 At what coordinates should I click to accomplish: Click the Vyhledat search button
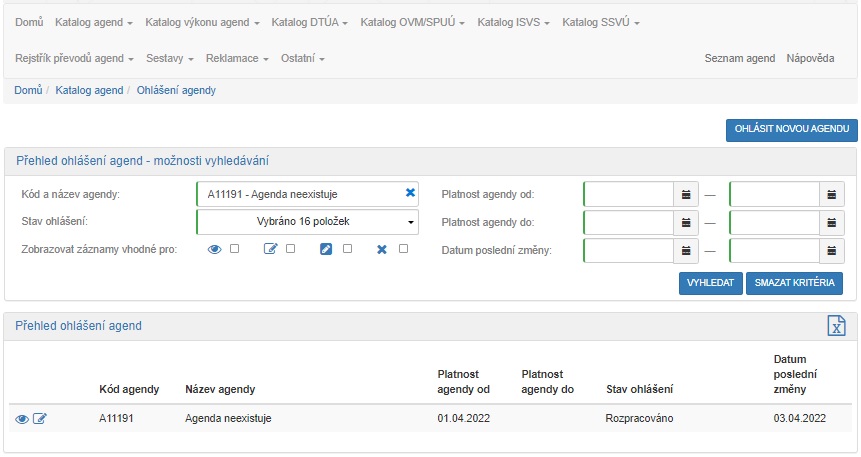pos(710,283)
